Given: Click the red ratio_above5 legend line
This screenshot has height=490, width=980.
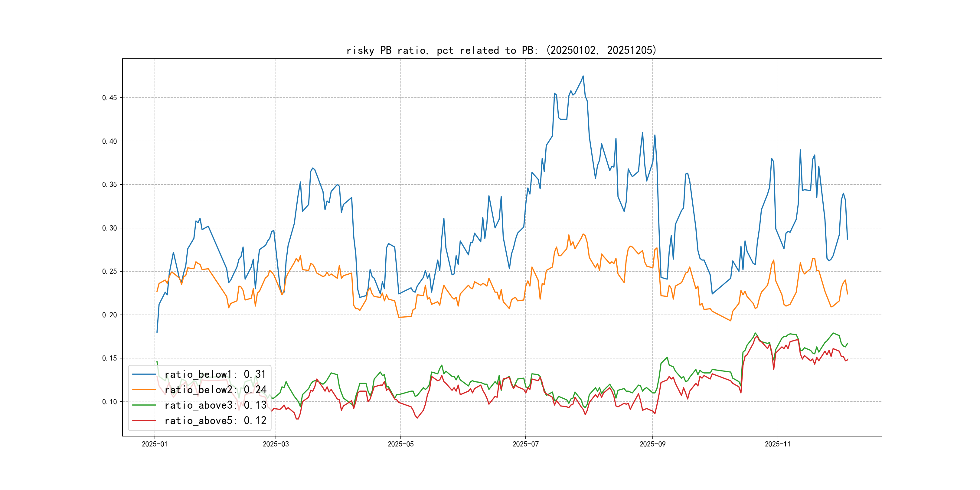Looking at the screenshot, I should tap(144, 420).
